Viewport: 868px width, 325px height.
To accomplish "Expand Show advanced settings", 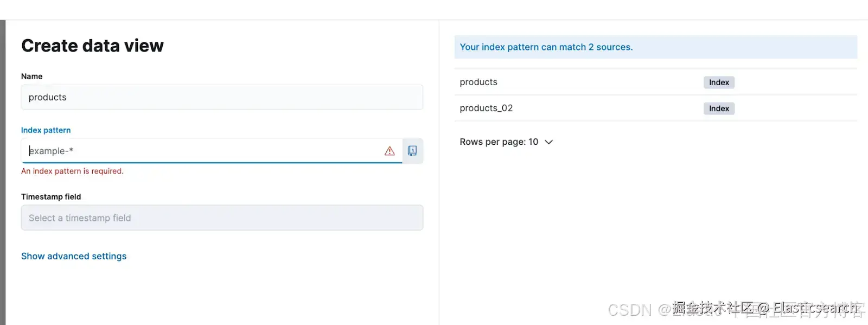I will point(74,256).
